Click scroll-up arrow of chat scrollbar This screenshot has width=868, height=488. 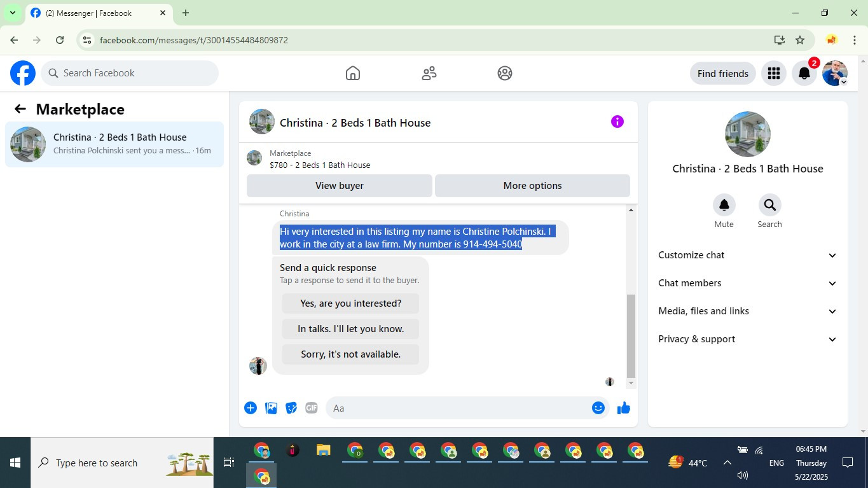pos(631,210)
